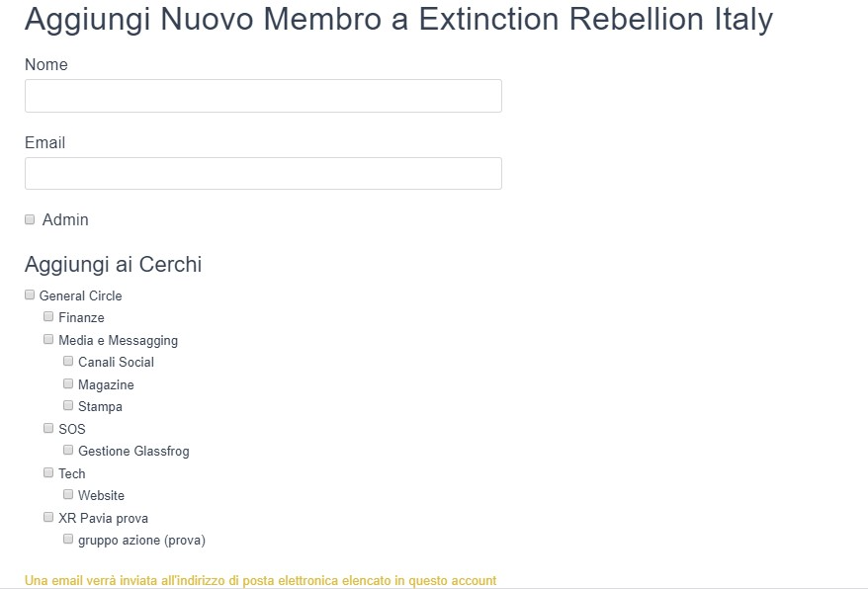868x589 pixels.
Task: Tick the Gestione Glassfrog checkbox
Action: coord(68,450)
